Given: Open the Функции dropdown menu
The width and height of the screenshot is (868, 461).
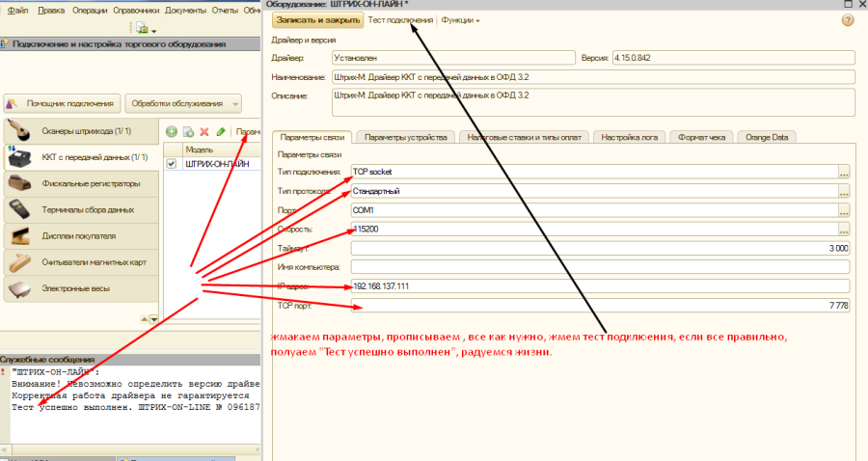Looking at the screenshot, I should pos(460,20).
